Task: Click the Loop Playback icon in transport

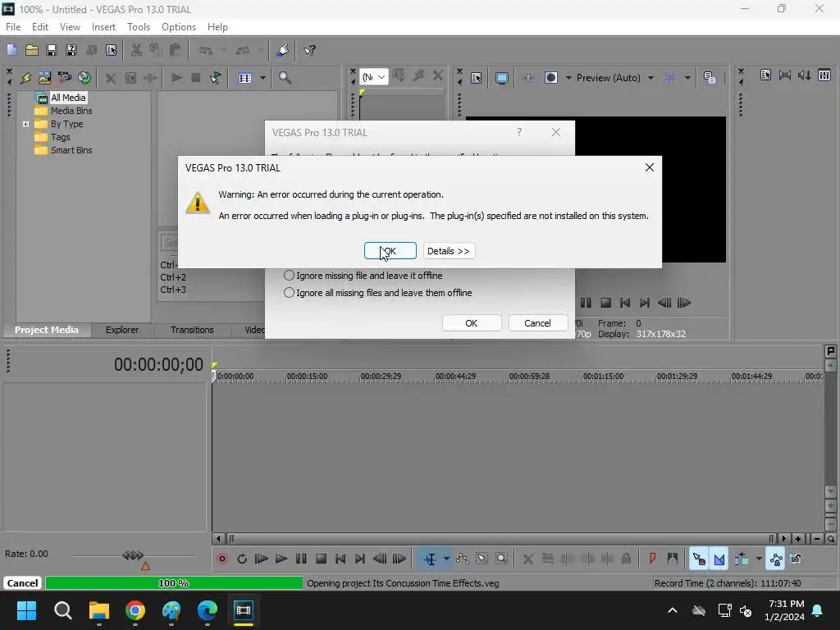Action: point(242,559)
